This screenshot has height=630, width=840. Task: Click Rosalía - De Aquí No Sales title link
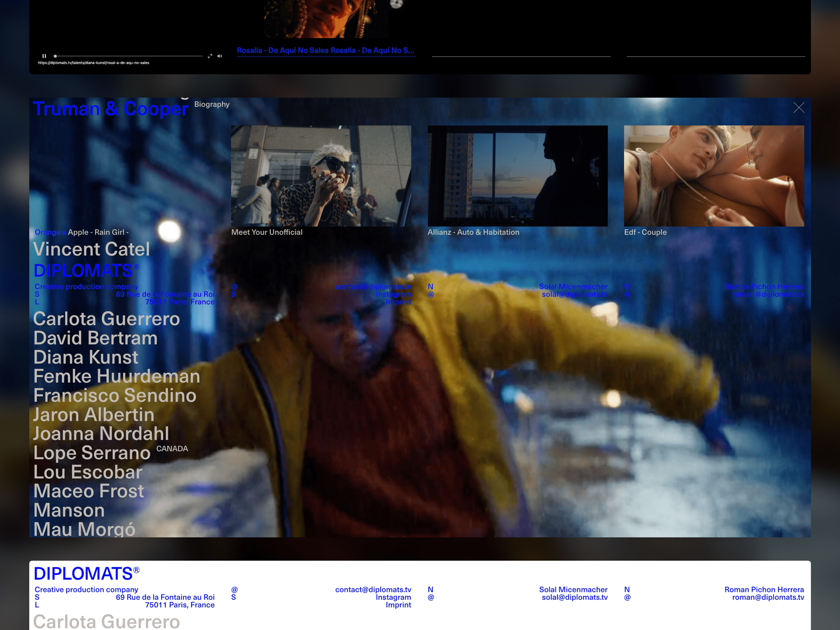(326, 50)
